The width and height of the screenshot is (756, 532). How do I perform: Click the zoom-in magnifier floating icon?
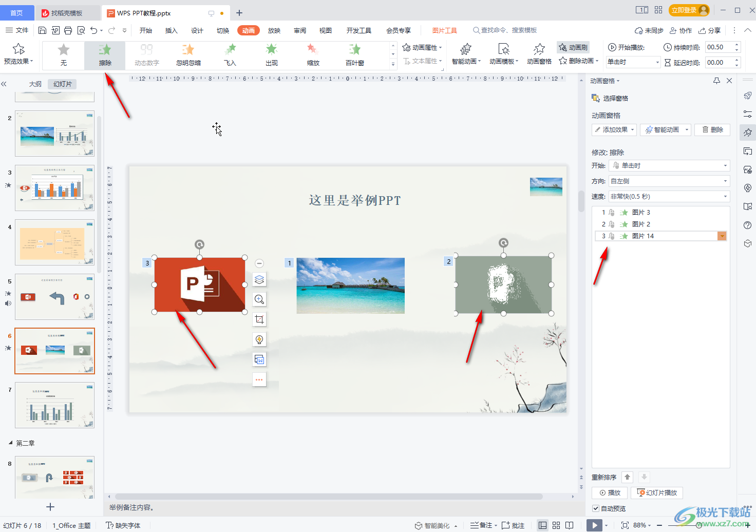259,299
